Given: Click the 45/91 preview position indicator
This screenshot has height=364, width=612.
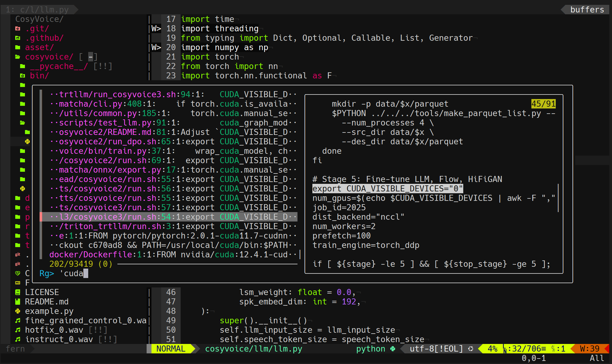Looking at the screenshot, I should [x=543, y=104].
